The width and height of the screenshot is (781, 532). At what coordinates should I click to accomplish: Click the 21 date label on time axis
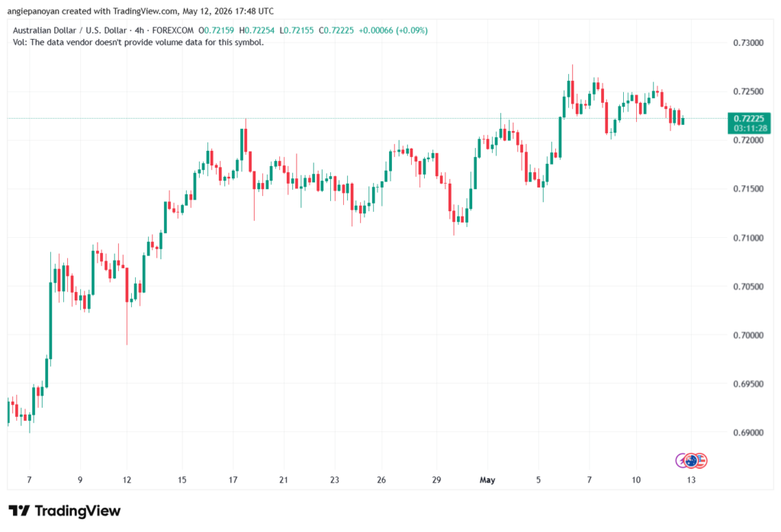click(x=284, y=480)
